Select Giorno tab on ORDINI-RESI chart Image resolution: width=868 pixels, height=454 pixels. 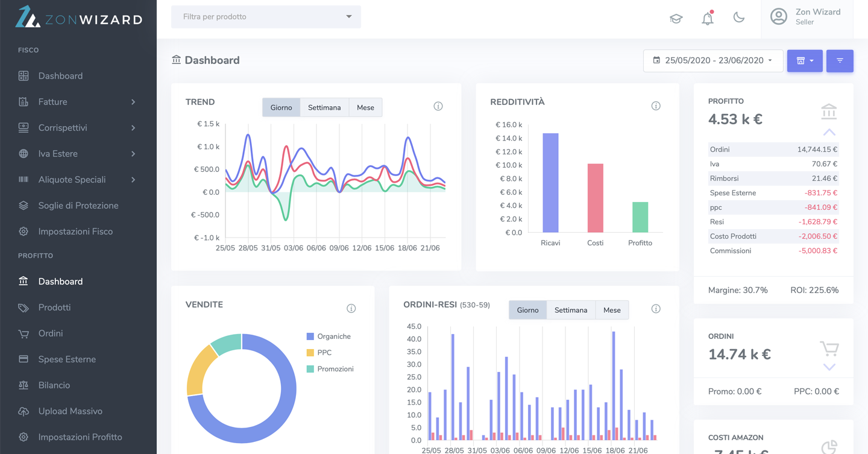pos(527,310)
